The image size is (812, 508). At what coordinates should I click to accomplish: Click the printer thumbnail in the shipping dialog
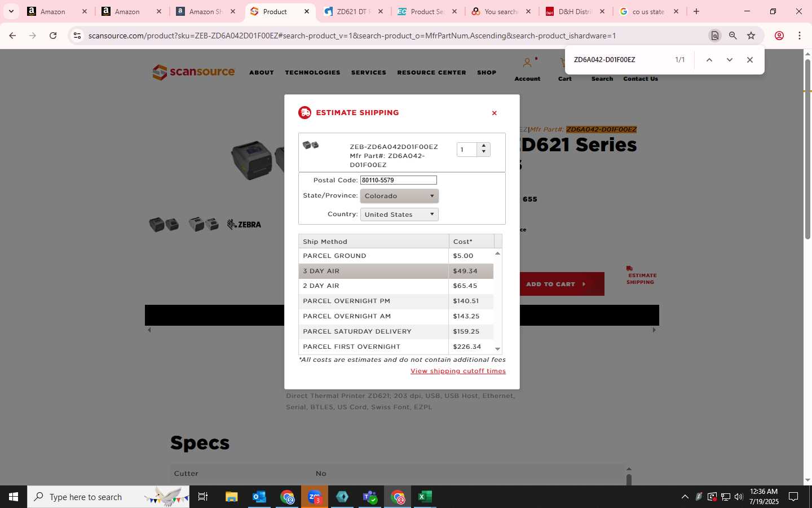point(311,146)
